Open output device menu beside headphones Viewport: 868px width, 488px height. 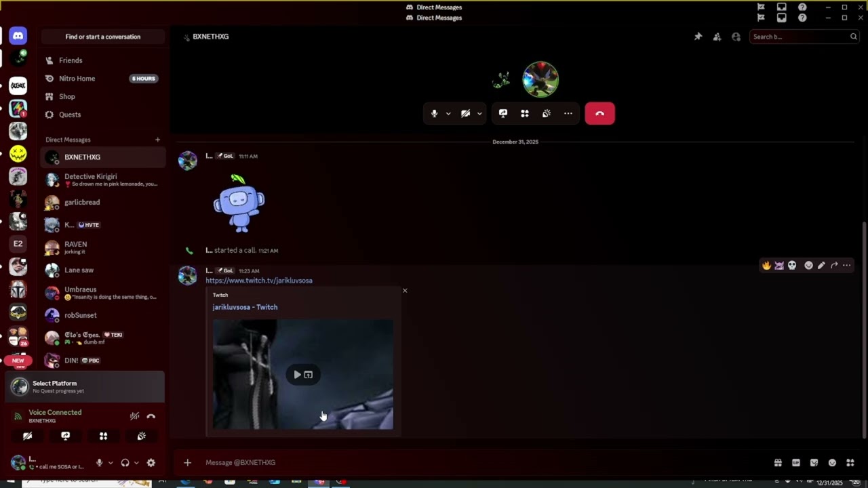pos(136,463)
